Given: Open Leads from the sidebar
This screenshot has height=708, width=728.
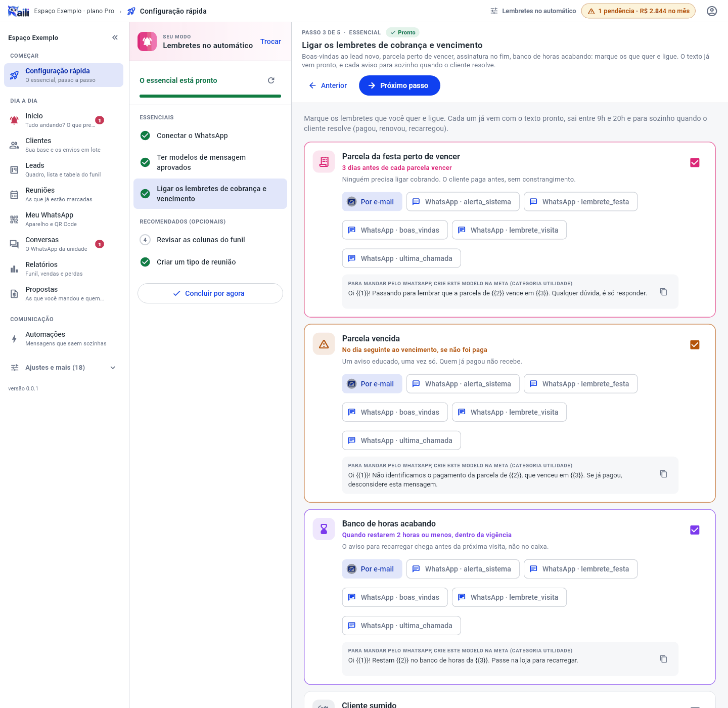Looking at the screenshot, I should [x=64, y=169].
